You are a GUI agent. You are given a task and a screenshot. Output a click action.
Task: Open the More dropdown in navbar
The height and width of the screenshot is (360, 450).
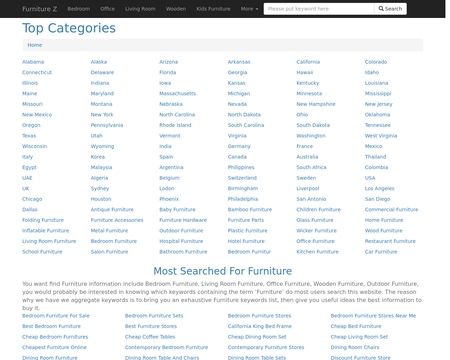(249, 9)
